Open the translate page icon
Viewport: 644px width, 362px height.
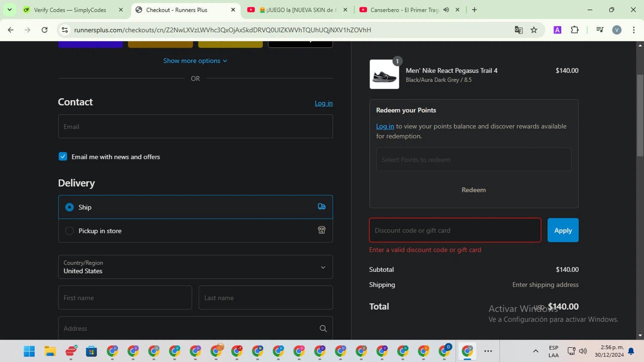(519, 30)
